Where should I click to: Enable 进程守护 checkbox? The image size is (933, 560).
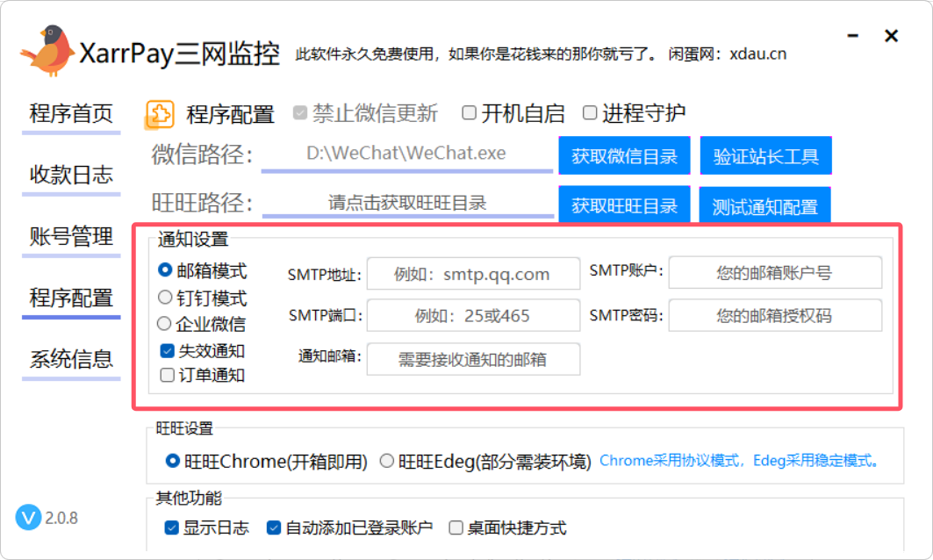[590, 113]
